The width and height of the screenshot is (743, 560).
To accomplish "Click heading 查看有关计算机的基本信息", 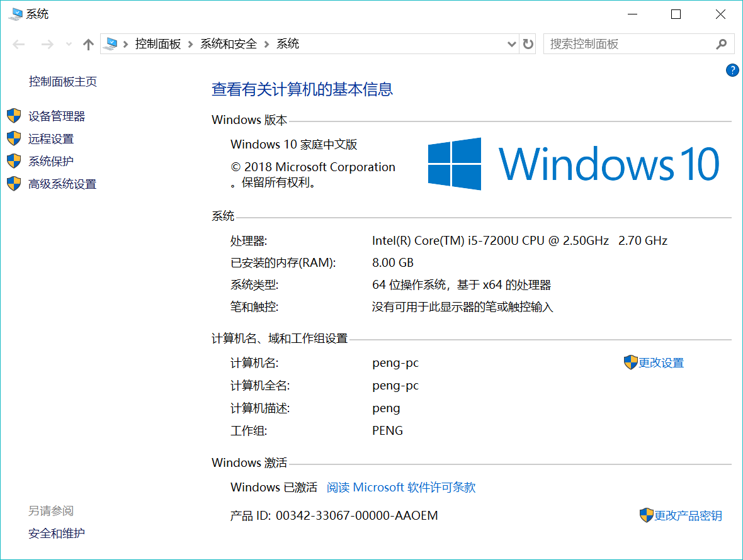I will pos(302,89).
